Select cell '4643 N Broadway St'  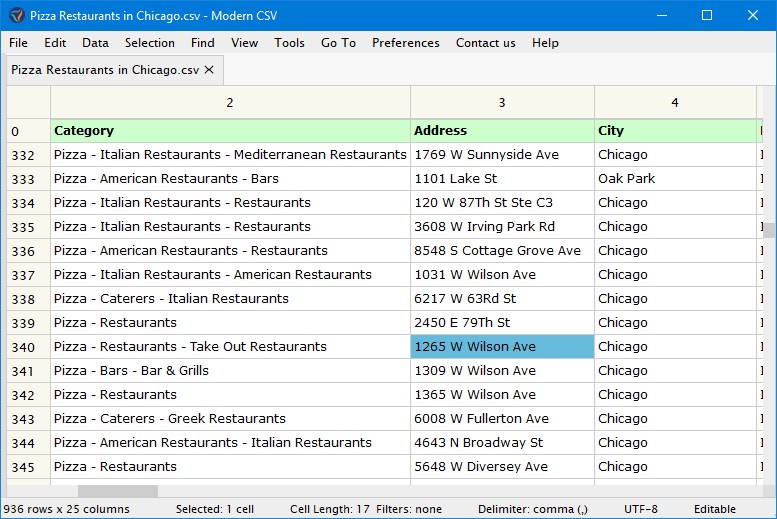502,443
